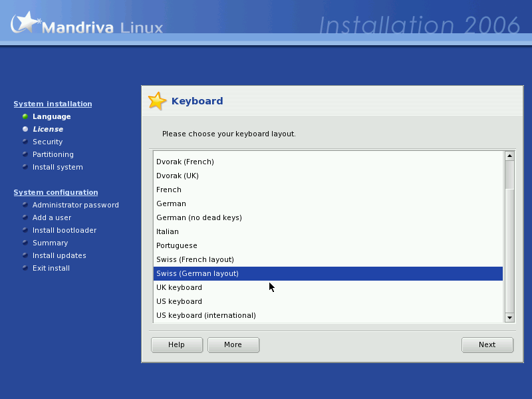The image size is (532, 399).
Task: Click the System installation heading
Action: click(x=53, y=104)
